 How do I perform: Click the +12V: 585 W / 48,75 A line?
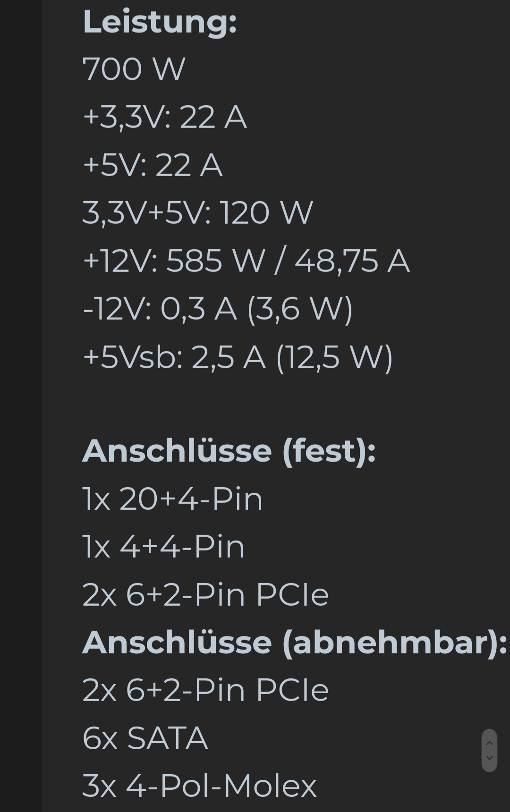246,261
